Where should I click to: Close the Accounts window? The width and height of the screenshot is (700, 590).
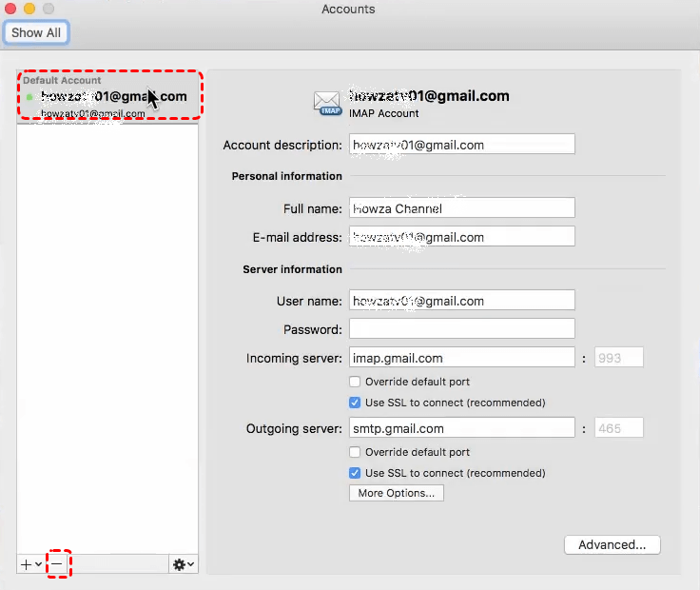point(10,9)
